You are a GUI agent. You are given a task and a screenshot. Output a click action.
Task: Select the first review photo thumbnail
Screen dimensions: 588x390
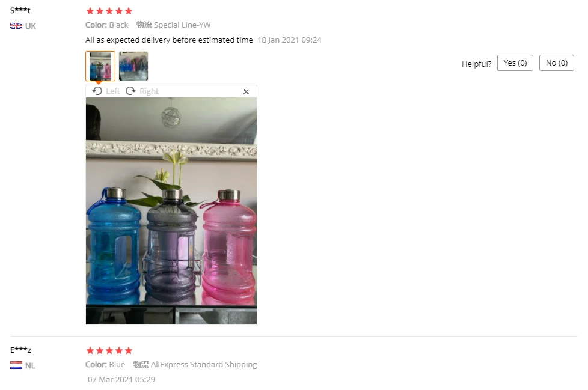100,66
